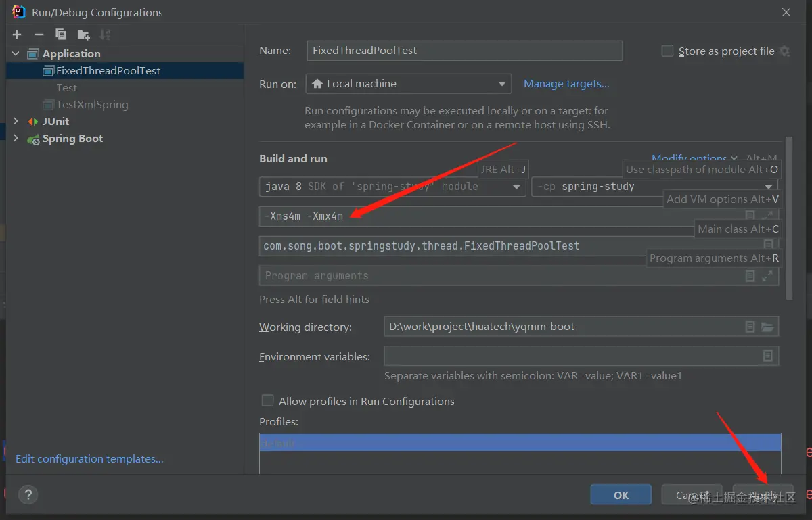
Task: Click the Name text field
Action: click(464, 51)
